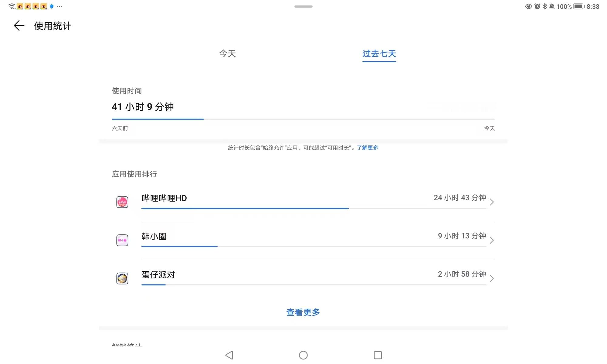Viewport: 607px width, 364px height.
Task: Tap the recent apps square button
Action: tap(378, 355)
